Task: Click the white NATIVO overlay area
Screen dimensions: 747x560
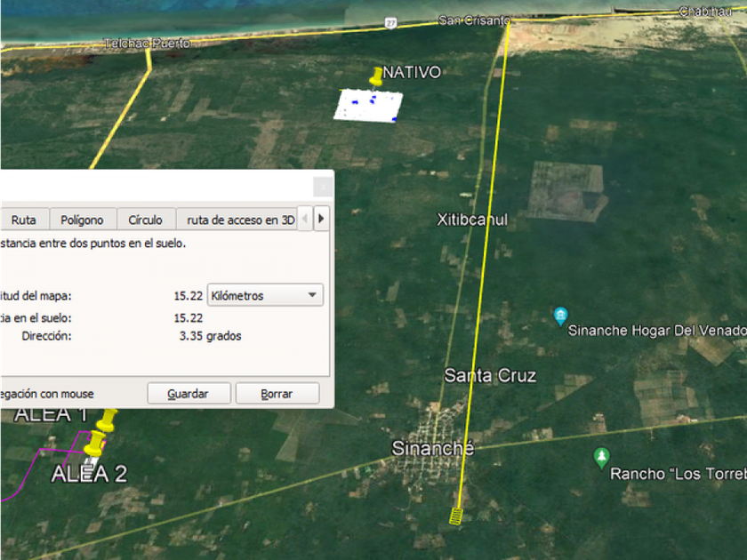Action: point(368,106)
